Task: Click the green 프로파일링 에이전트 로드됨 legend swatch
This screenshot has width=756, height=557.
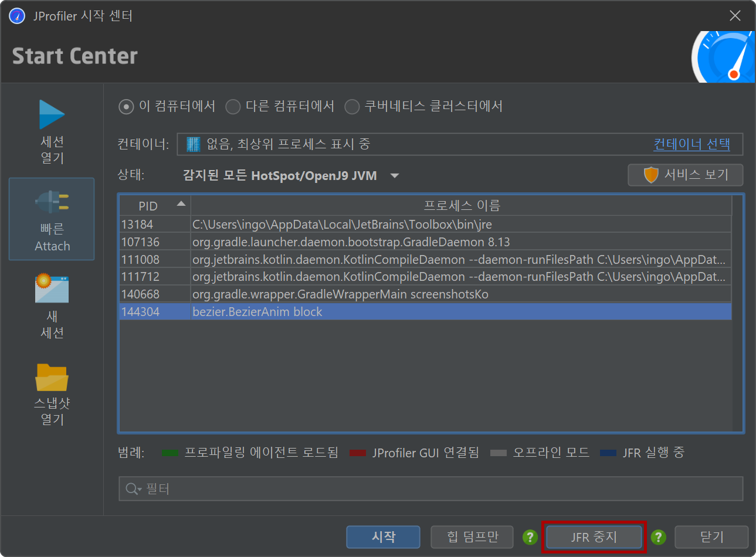Action: point(169,453)
